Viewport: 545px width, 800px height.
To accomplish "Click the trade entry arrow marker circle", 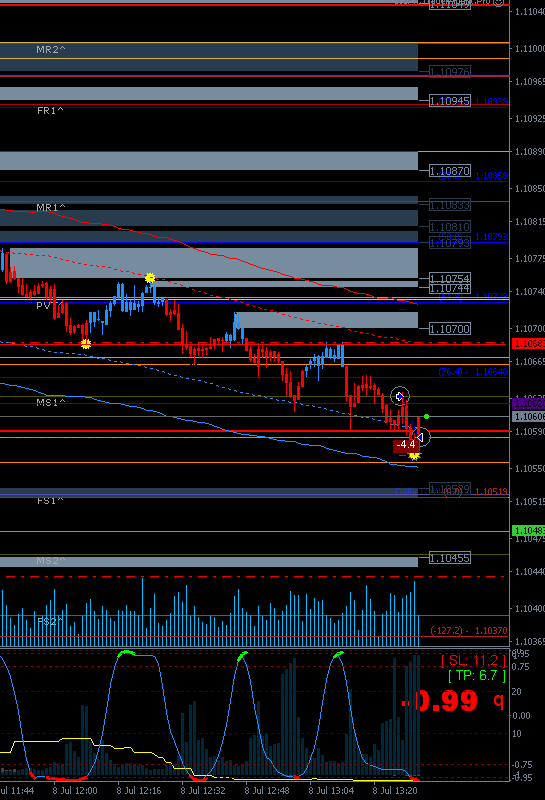I will 400,396.
